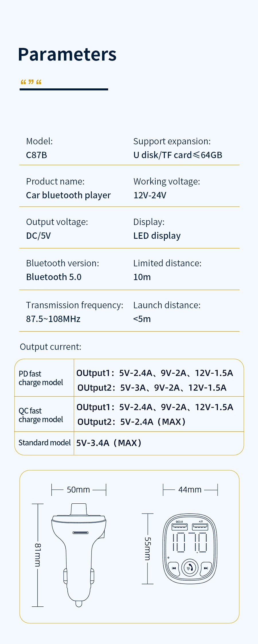This screenshot has width=258, height=644.
Task: Click the QC fast charge model cell
Action: [x=44, y=415]
